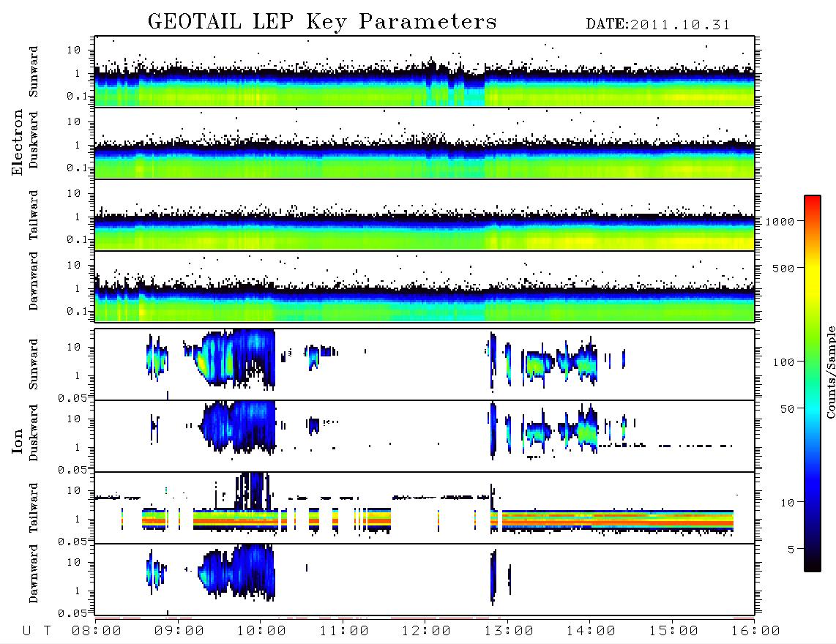This screenshot has width=836, height=644.
Task: Select the vertical 'Electron' group label
Action: (x=17, y=143)
